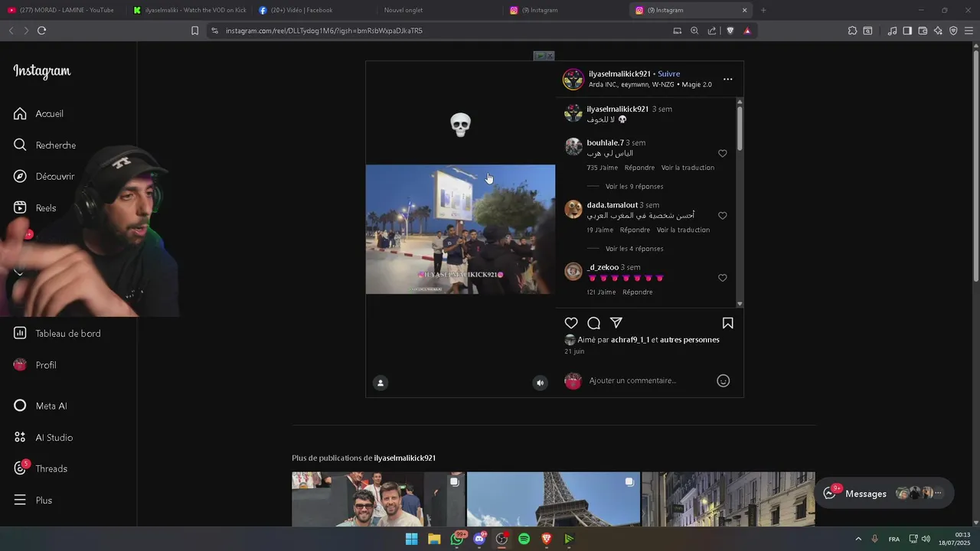Like bouhlale.7's comment
Screen dimensions: 980x551
(x=723, y=154)
